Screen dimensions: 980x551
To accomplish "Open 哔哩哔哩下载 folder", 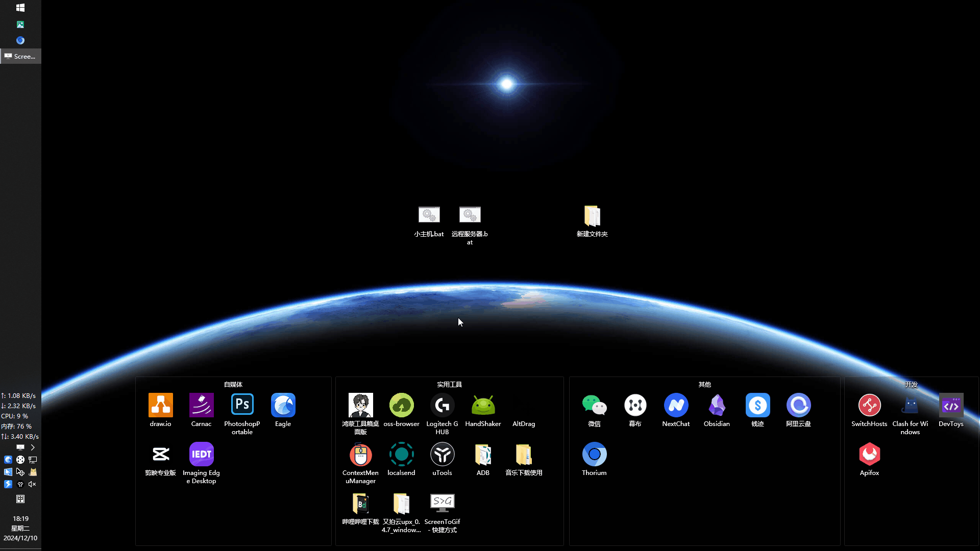I will coord(360,509).
